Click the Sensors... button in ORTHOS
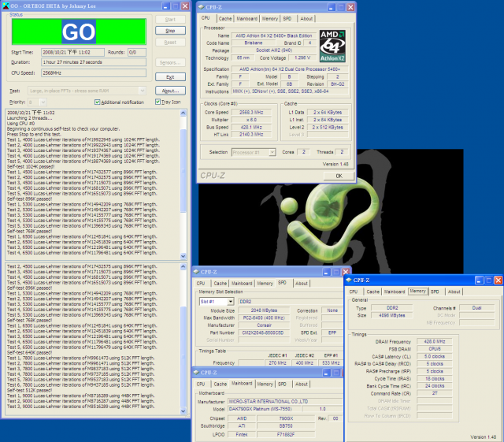Viewport: 504px width, 442px height. (x=170, y=62)
